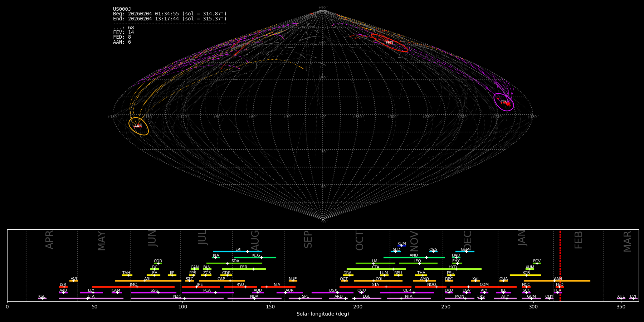Click the 'AAN: 6' count in legend
The width and height of the screenshot is (644, 322).
click(x=122, y=42)
